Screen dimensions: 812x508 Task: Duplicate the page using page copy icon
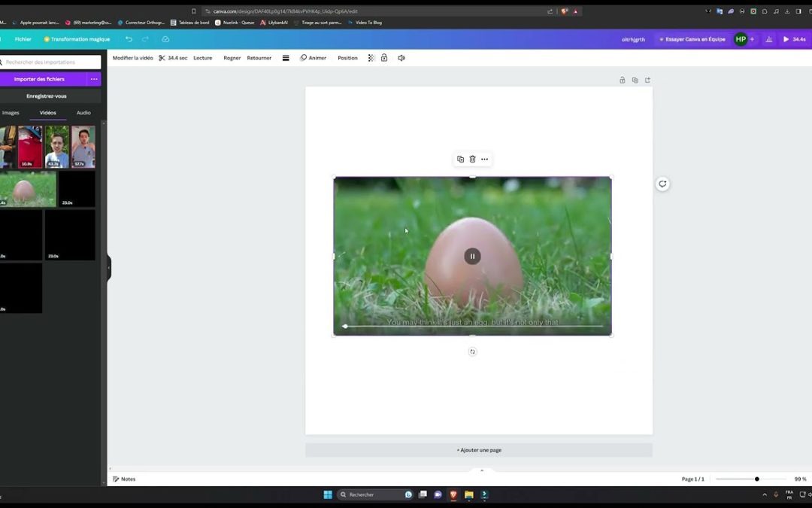point(635,81)
